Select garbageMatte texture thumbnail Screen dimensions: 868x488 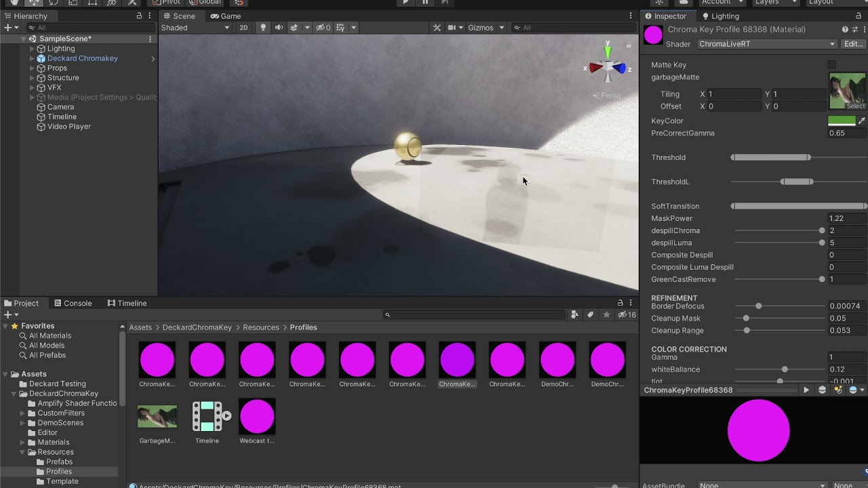847,91
